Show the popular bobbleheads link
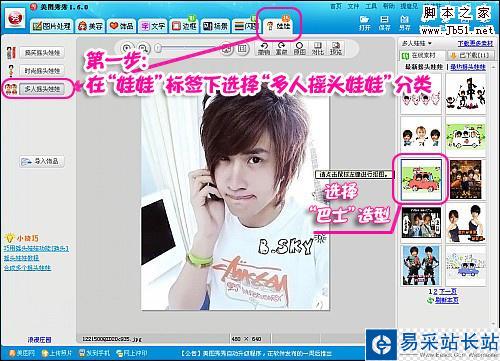Viewport: 500px width, 361px height. [468, 67]
